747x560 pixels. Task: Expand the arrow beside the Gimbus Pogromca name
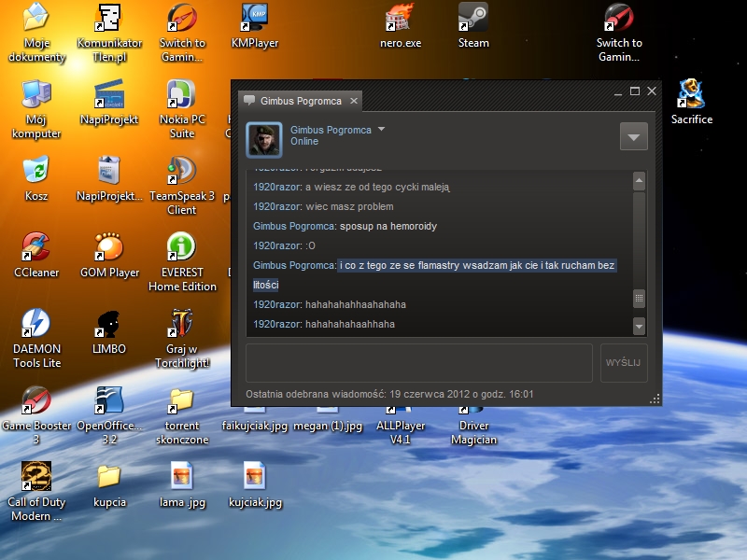coord(381,129)
